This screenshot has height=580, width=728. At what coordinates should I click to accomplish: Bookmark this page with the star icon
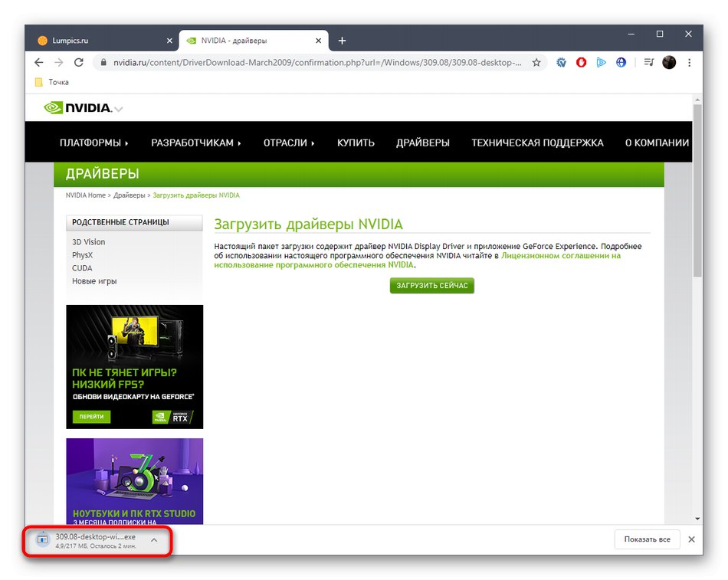[x=536, y=62]
